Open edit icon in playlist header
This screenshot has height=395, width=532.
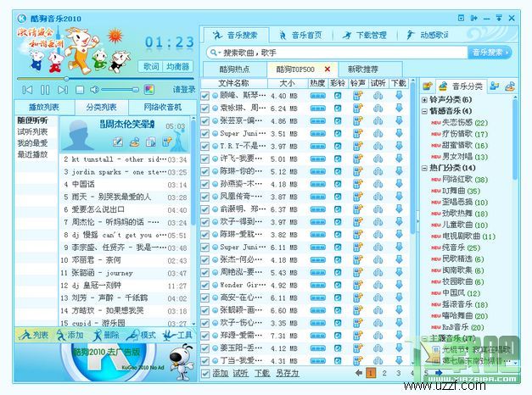(x=118, y=142)
